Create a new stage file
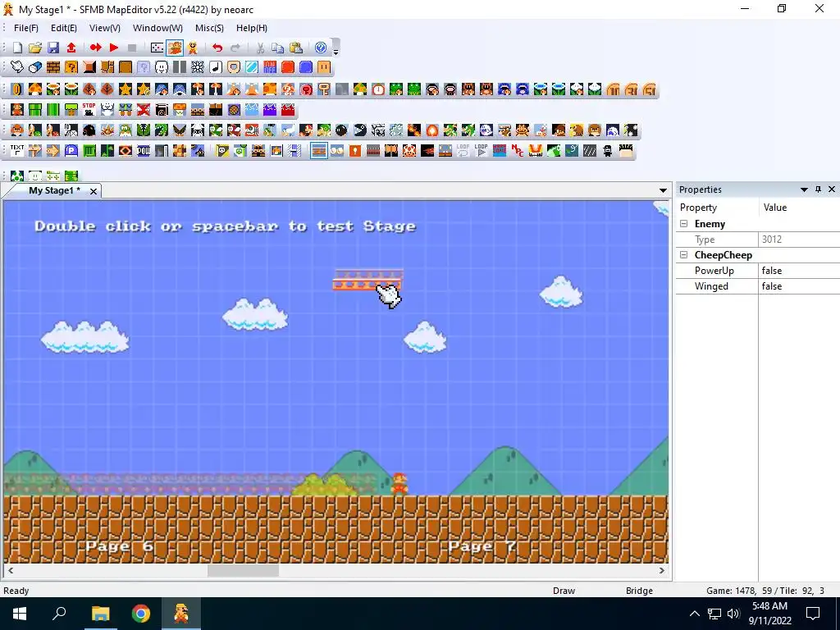The image size is (840, 630). pos(18,48)
